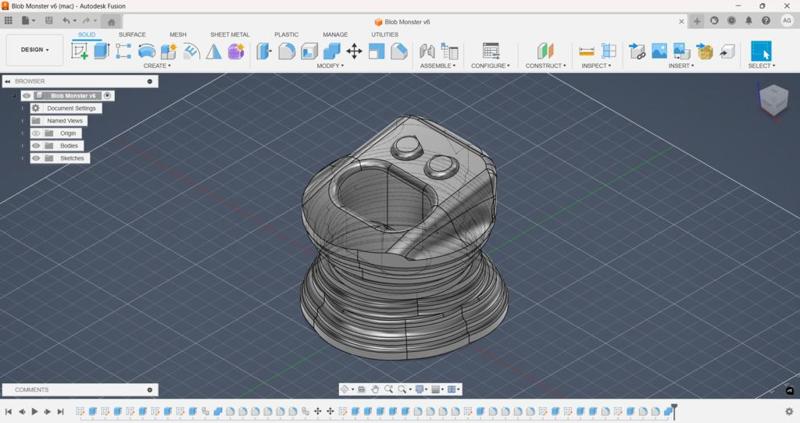Click the Create Sketch tool icon
Image resolution: width=800 pixels, height=423 pixels.
coord(79,51)
